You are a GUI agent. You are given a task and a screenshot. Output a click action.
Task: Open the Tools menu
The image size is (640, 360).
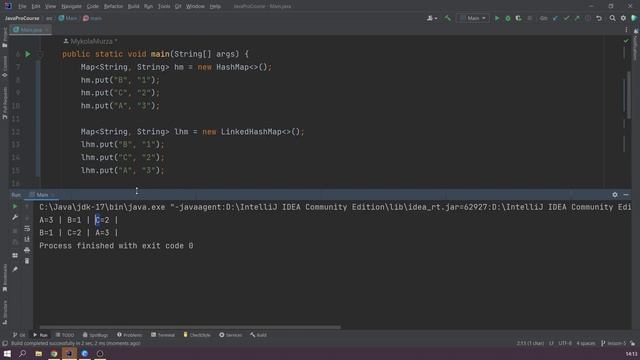tap(164, 7)
